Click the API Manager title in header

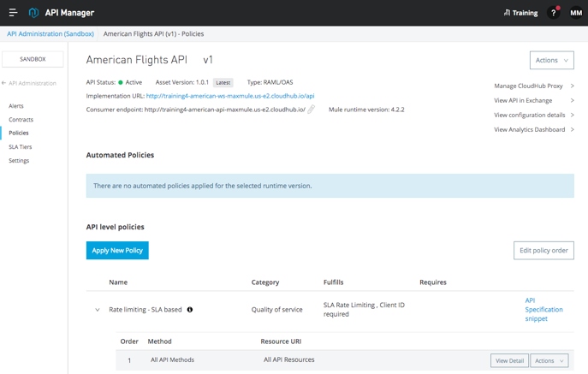click(x=69, y=13)
